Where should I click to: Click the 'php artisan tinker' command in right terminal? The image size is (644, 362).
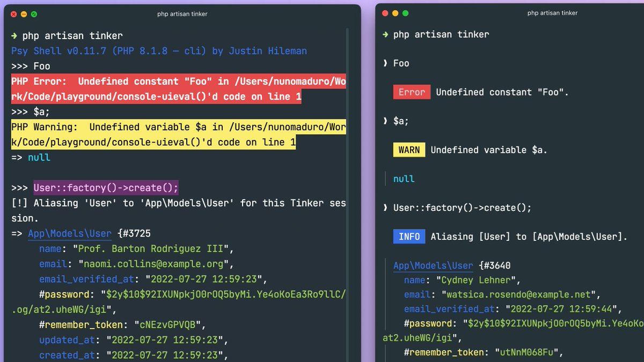(x=441, y=34)
